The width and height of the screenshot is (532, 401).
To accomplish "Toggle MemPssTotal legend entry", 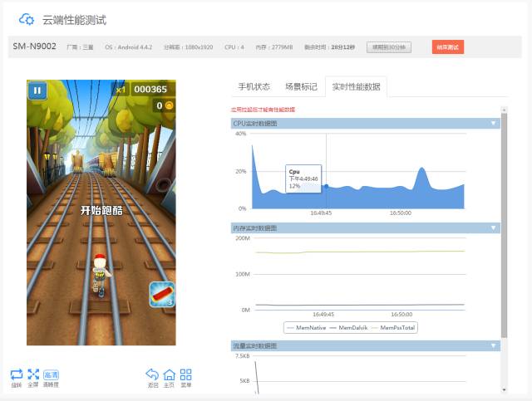I will (x=393, y=328).
